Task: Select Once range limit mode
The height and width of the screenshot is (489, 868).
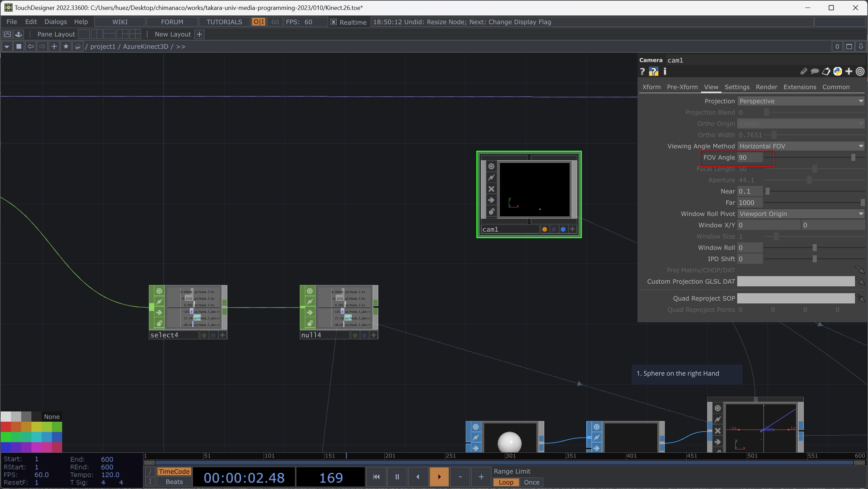Action: point(531,482)
